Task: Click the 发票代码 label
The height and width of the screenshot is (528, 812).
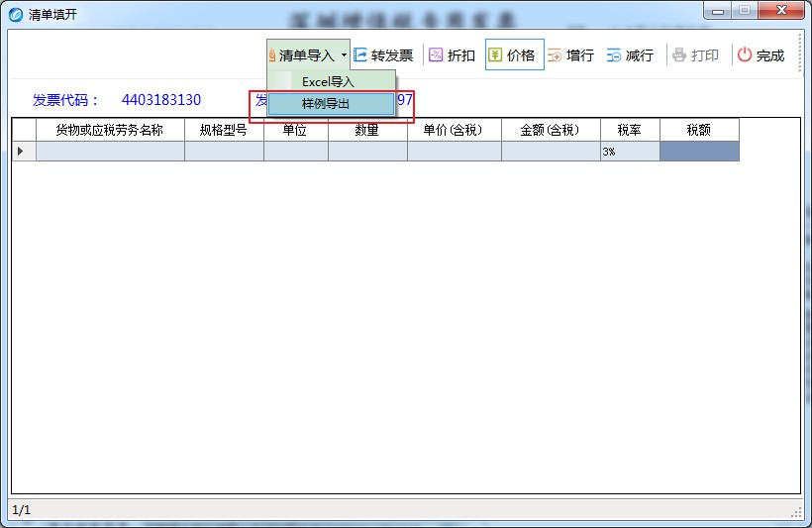Action: click(65, 99)
